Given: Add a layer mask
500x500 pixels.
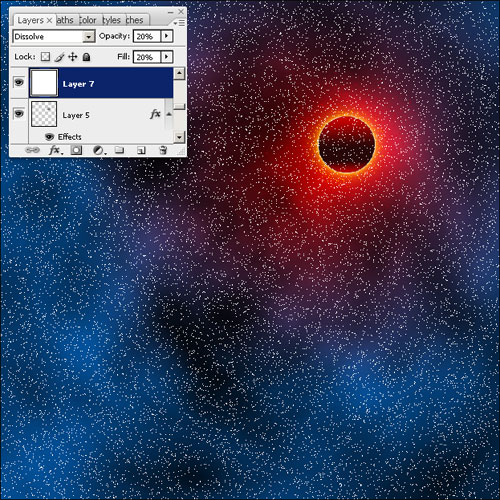Looking at the screenshot, I should [76, 150].
